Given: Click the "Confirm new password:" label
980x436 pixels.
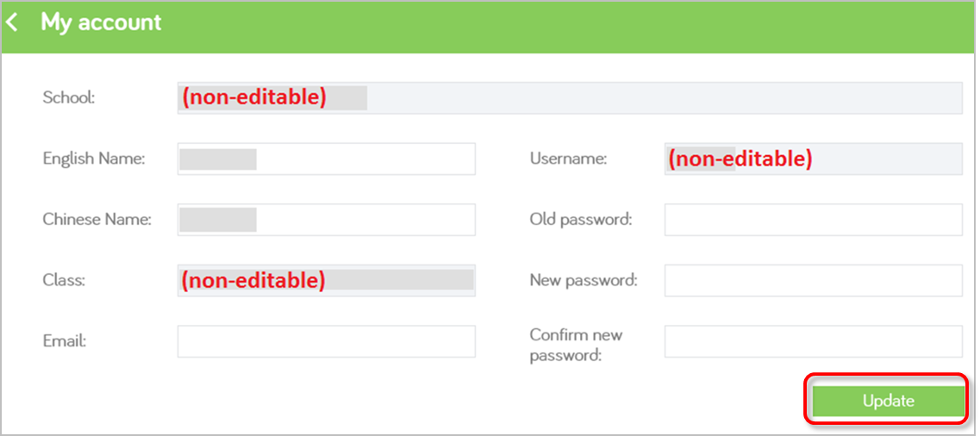Looking at the screenshot, I should point(576,345).
